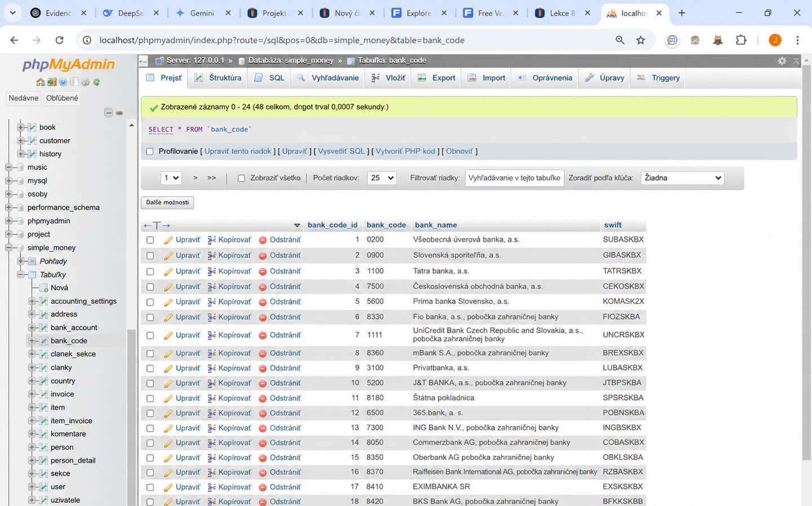
Task: Open browser extensions puzzle icon
Action: coord(741,40)
